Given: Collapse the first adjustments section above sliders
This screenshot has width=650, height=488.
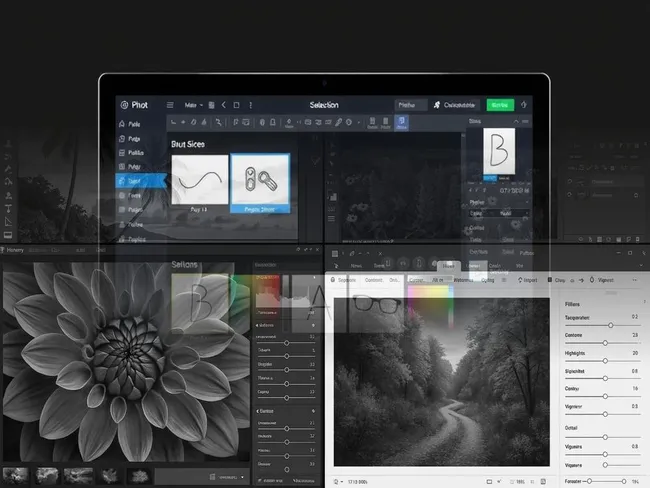Looking at the screenshot, I should click(257, 325).
